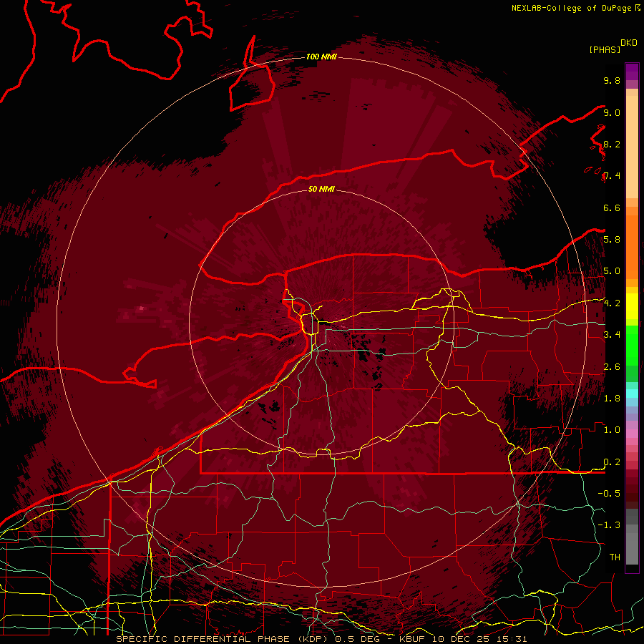Screen dimensions: 644x644
Task: Click the 0.2 scale value
Action: 612,462
